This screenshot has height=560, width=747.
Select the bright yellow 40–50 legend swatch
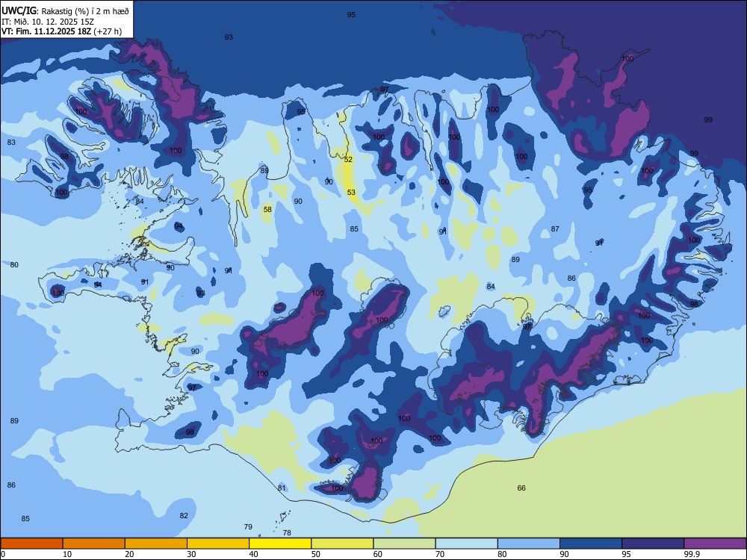pos(280,544)
